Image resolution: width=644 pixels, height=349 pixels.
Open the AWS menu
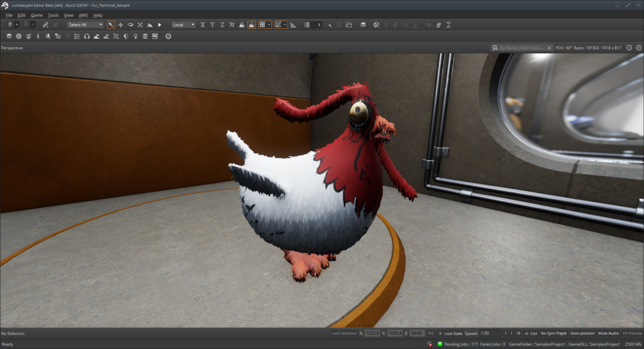tap(83, 15)
